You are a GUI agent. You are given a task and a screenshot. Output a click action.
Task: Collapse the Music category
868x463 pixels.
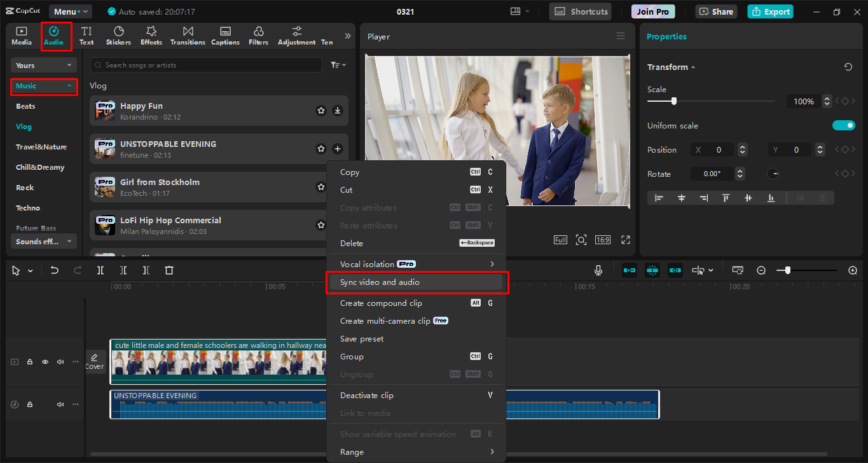pos(44,86)
